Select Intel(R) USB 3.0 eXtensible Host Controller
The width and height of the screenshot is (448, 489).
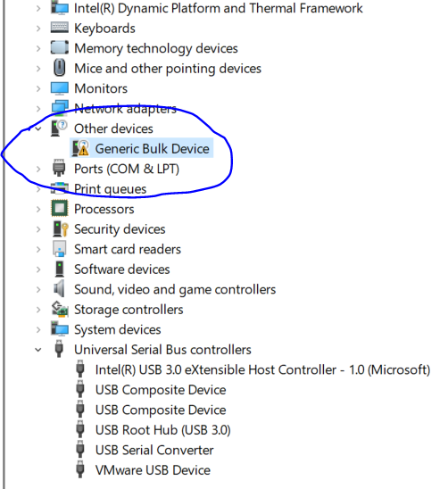click(262, 369)
